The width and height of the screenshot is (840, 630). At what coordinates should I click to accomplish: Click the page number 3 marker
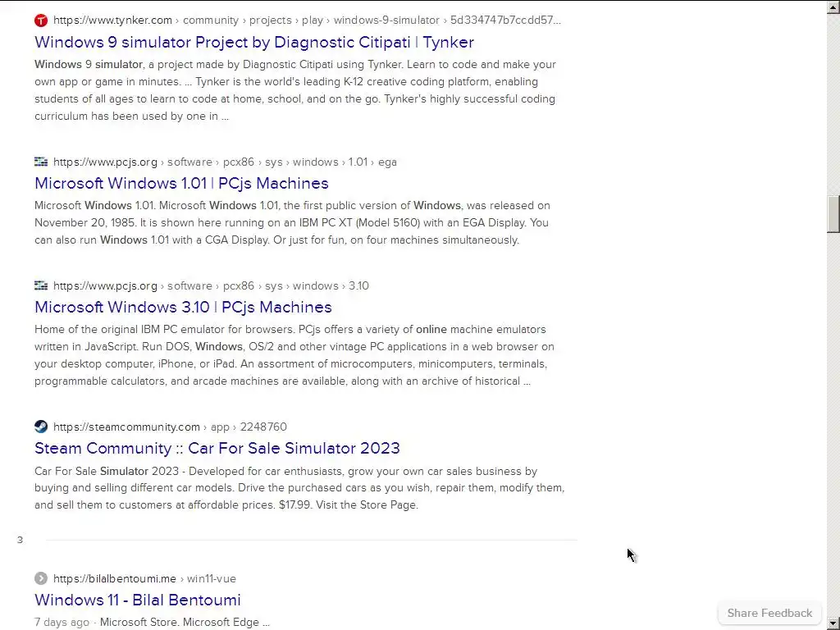pyautogui.click(x=20, y=540)
